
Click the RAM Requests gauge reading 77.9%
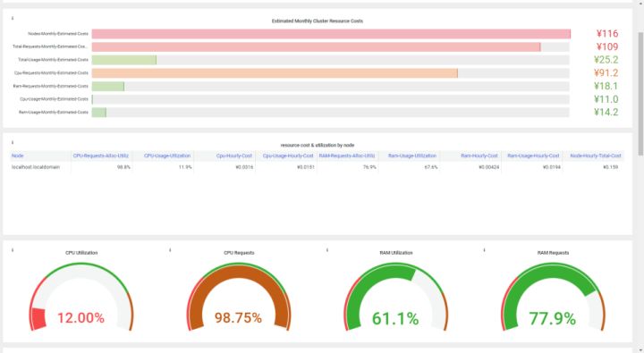553,297
